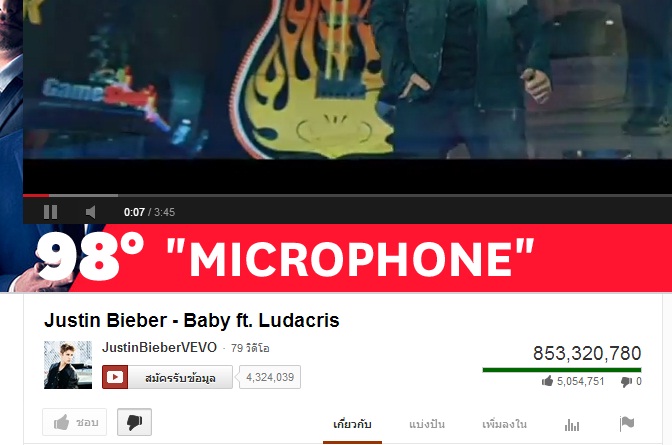Open the JustinBieberVEVO channel link
This screenshot has height=445, width=672.
tap(159, 347)
